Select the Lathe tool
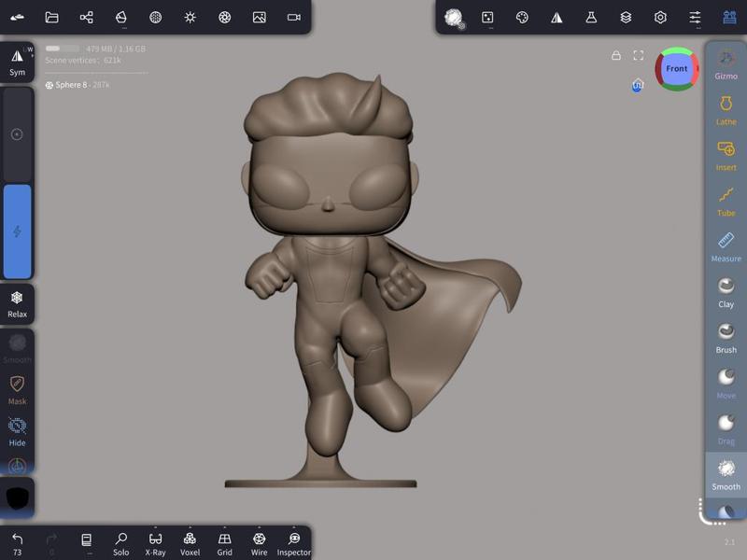The height and width of the screenshot is (560, 747). pos(726,110)
